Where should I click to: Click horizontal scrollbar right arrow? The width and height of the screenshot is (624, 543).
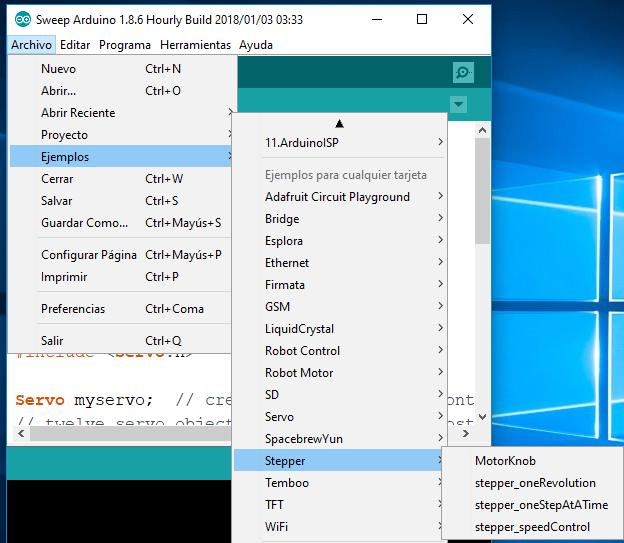click(466, 433)
